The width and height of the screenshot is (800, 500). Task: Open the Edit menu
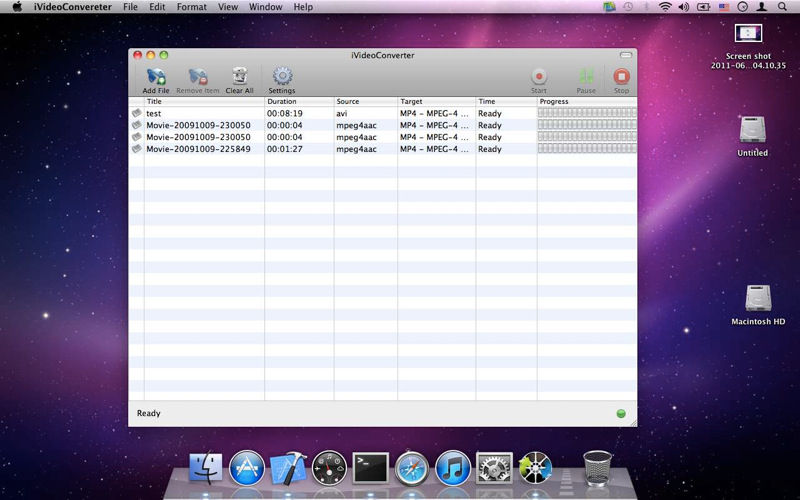157,7
